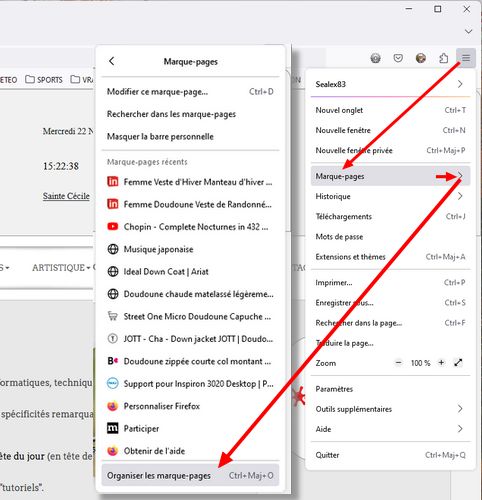Open Femme Doudoune Veste de Randonnée bookmark
Screen dimensions: 482x500
tap(190, 204)
